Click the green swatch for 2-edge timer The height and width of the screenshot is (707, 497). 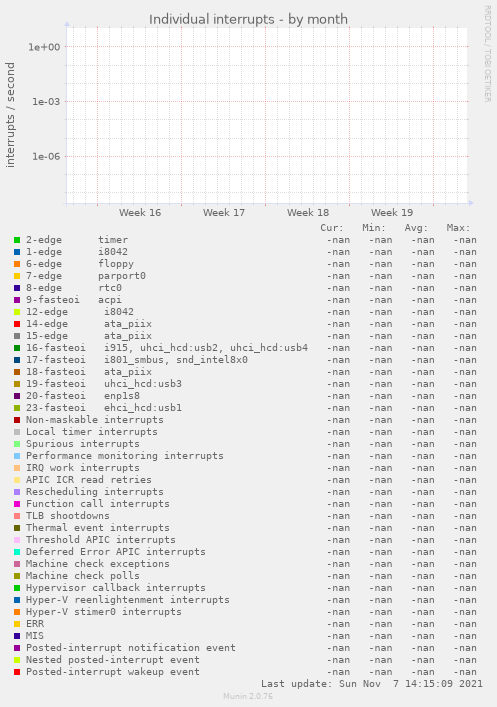click(x=17, y=240)
